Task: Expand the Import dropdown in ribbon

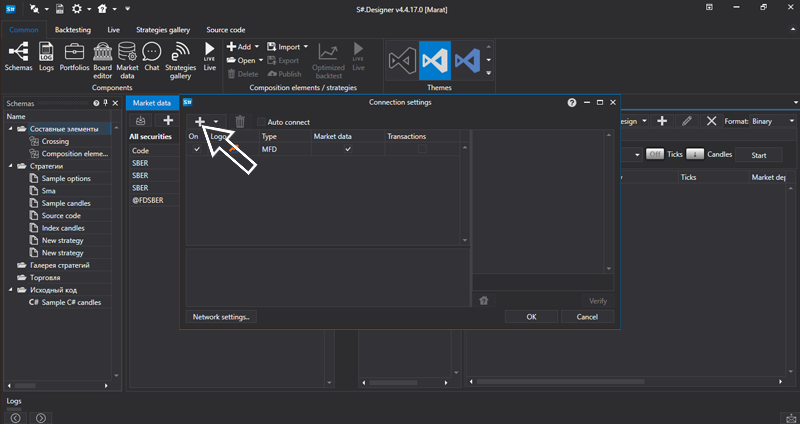Action: [x=306, y=47]
